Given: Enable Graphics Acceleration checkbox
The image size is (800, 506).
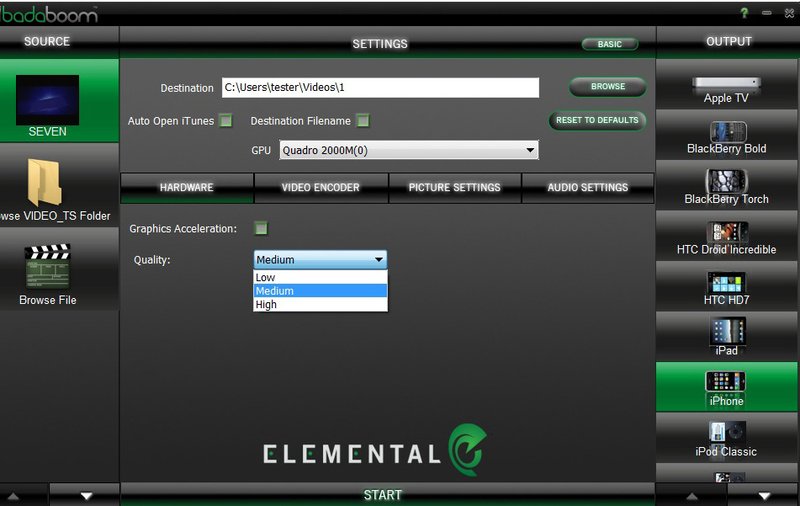Looking at the screenshot, I should tap(261, 228).
